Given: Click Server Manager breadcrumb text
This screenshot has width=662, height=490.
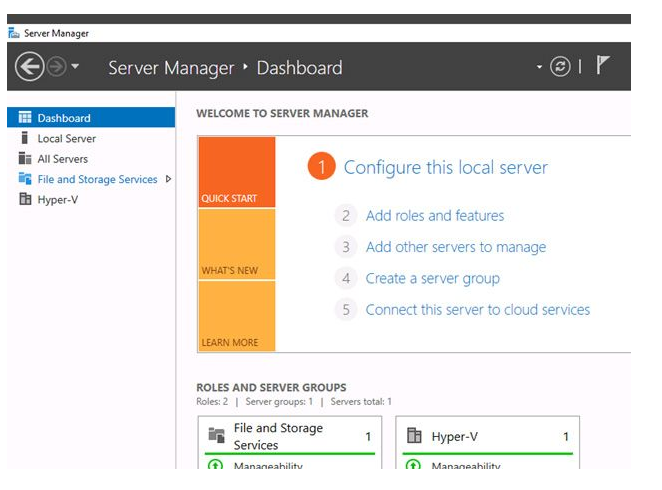Looking at the screenshot, I should 171,68.
